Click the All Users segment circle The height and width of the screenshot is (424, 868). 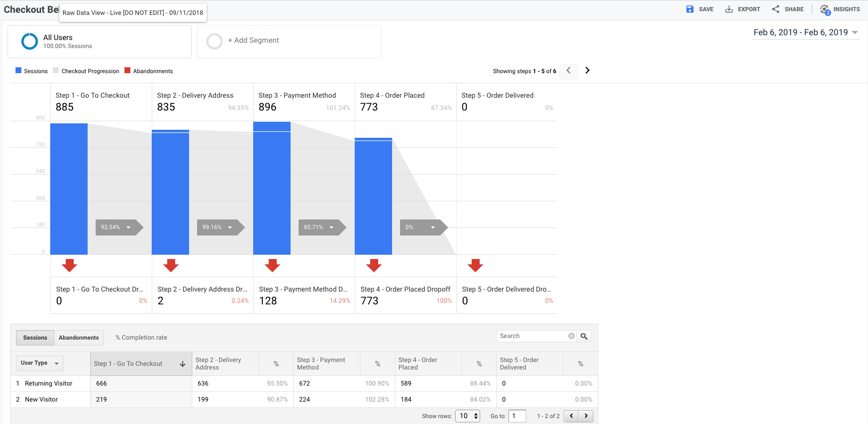click(29, 41)
